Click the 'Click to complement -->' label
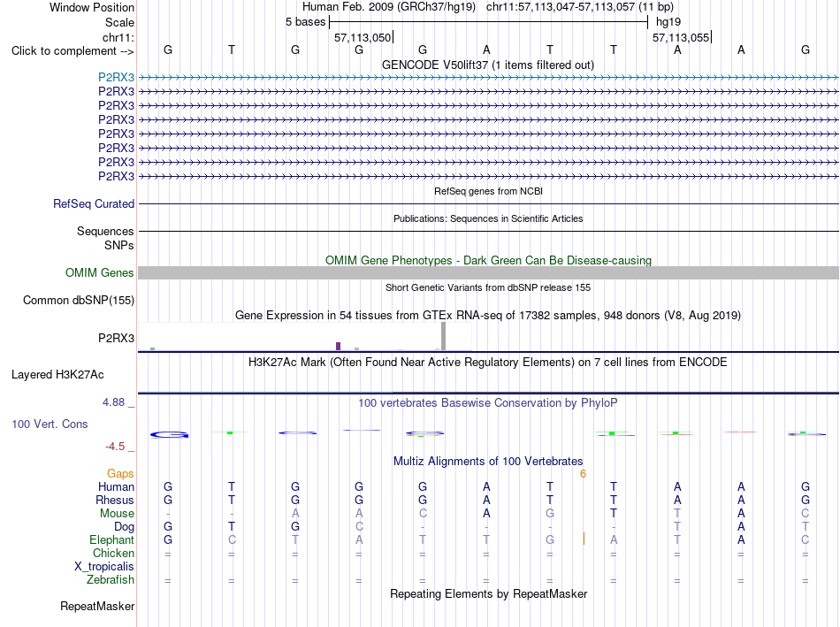Viewport: 840px width, 627px height. coord(73,51)
